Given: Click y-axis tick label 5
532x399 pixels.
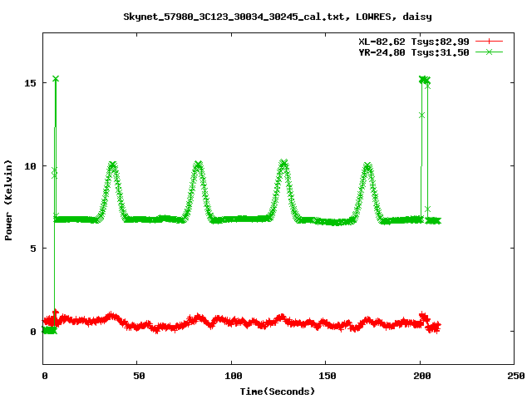Looking at the screenshot, I should coord(33,249).
